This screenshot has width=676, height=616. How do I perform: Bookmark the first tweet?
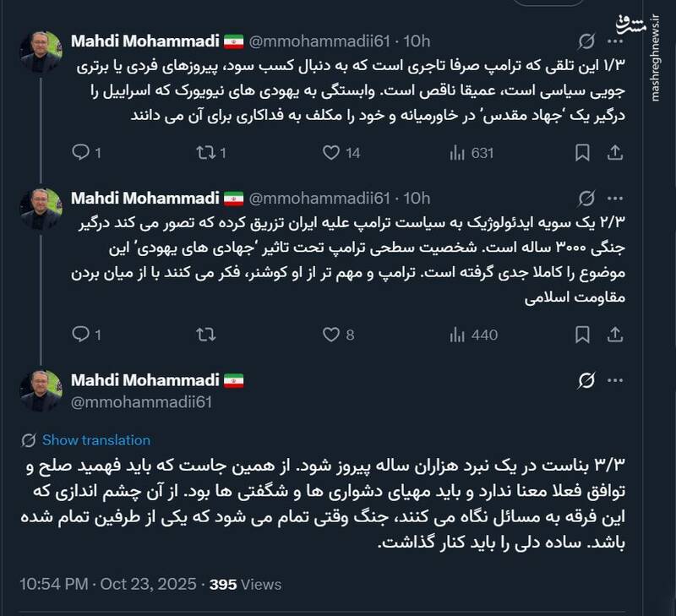[x=582, y=153]
